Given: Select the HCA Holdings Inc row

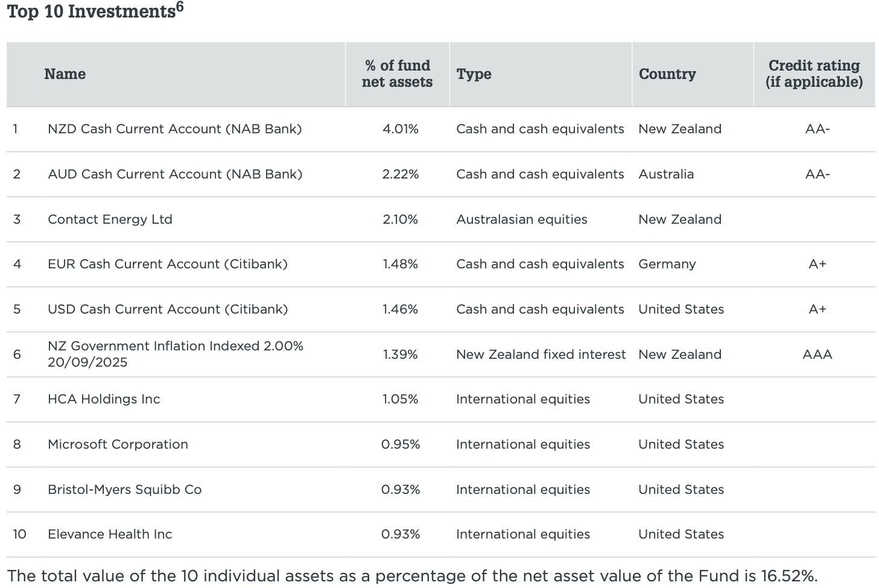Looking at the screenshot, I should (440, 399).
